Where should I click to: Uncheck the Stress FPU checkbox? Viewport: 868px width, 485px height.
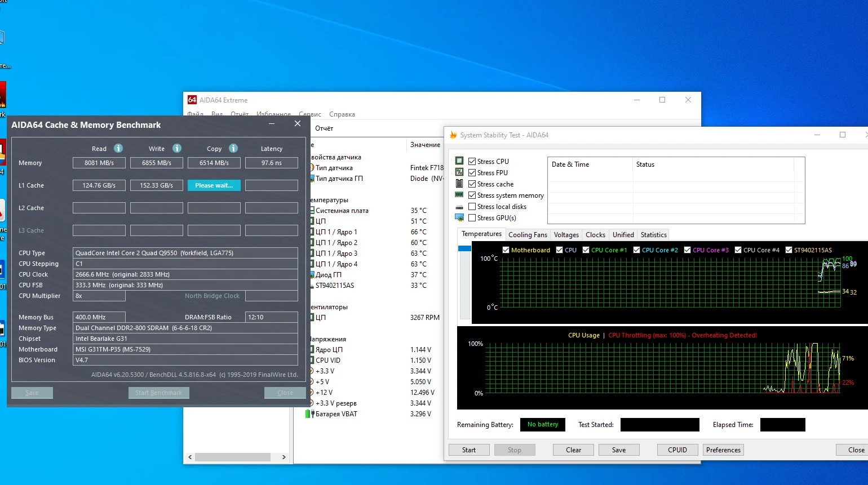click(x=472, y=173)
